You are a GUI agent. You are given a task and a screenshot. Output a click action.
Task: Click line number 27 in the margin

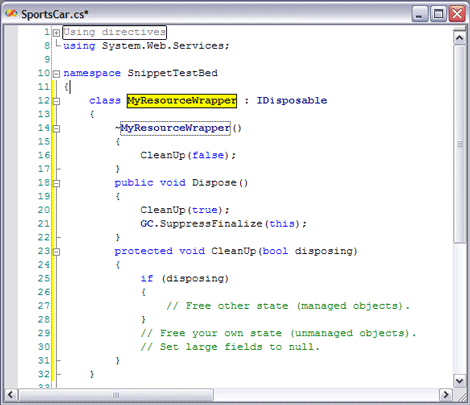coord(44,306)
